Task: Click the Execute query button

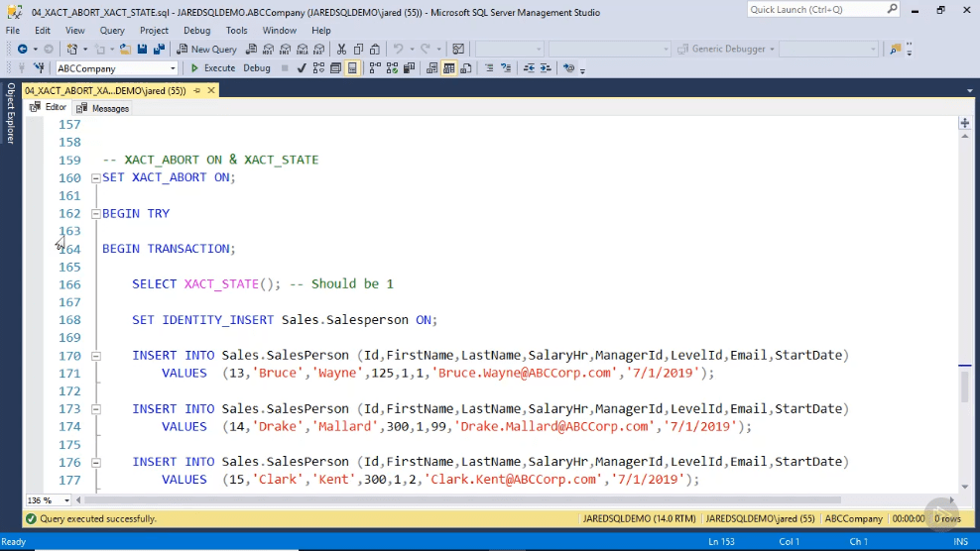Action: click(212, 68)
